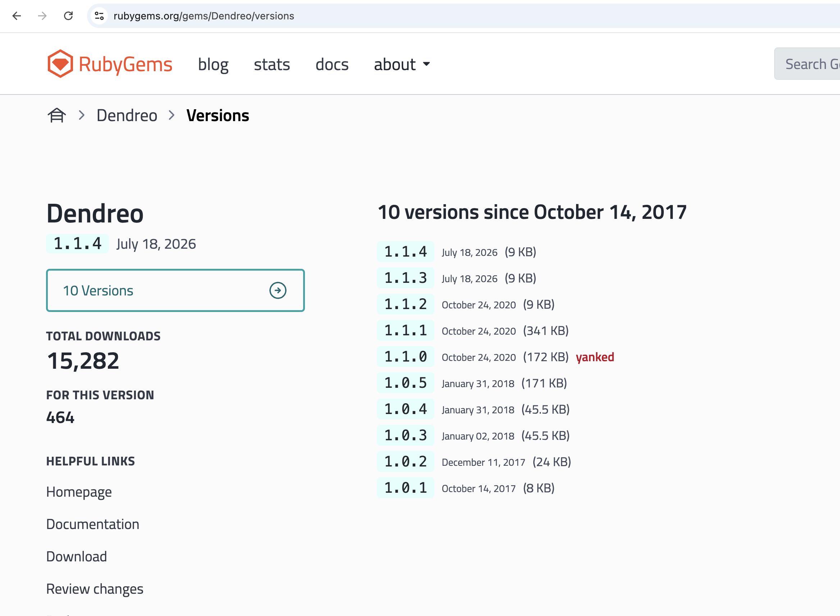
Task: Open version 1.0.3 in versions list
Action: coord(406,436)
